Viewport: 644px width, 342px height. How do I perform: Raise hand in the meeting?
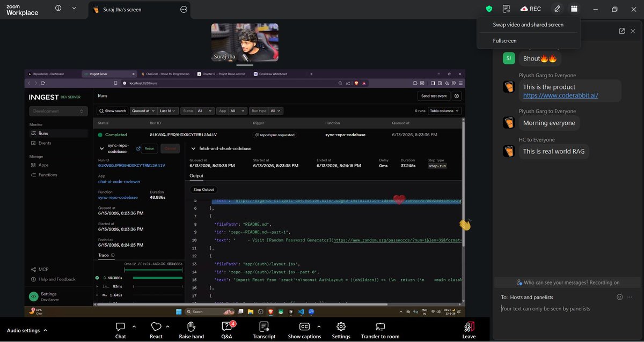tap(191, 330)
